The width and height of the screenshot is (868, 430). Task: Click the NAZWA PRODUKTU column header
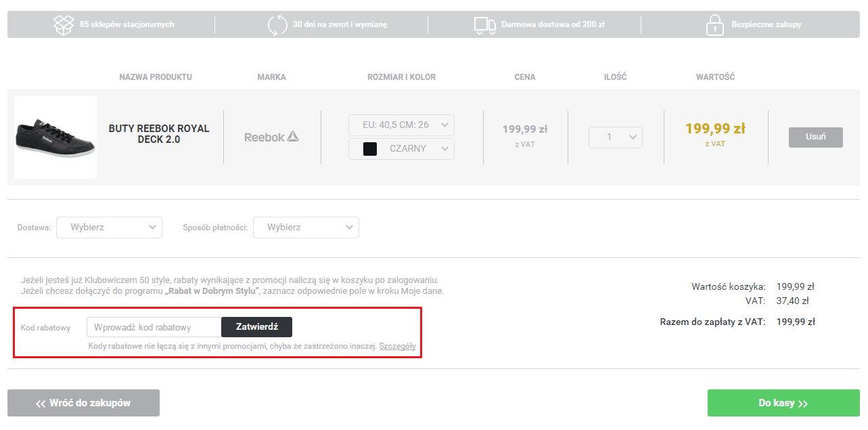click(x=156, y=77)
